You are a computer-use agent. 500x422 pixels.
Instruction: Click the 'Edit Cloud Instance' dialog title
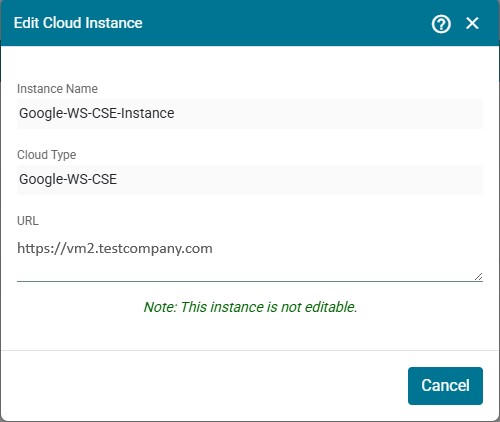coord(78,23)
